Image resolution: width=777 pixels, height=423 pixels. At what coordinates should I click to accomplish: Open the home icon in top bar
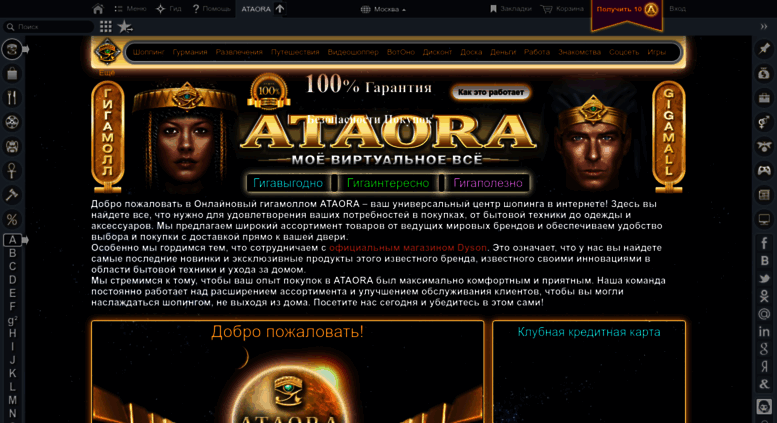[98, 9]
